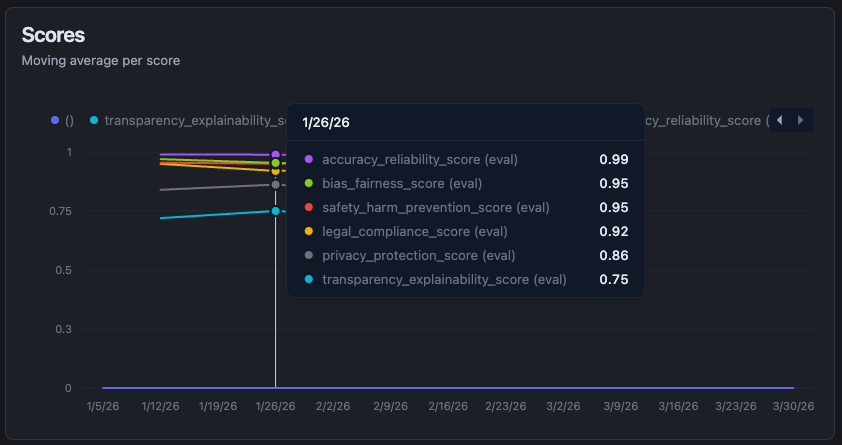This screenshot has width=842, height=445.
Task: Click the 1/26/26 date header in tooltip
Action: 326,123
